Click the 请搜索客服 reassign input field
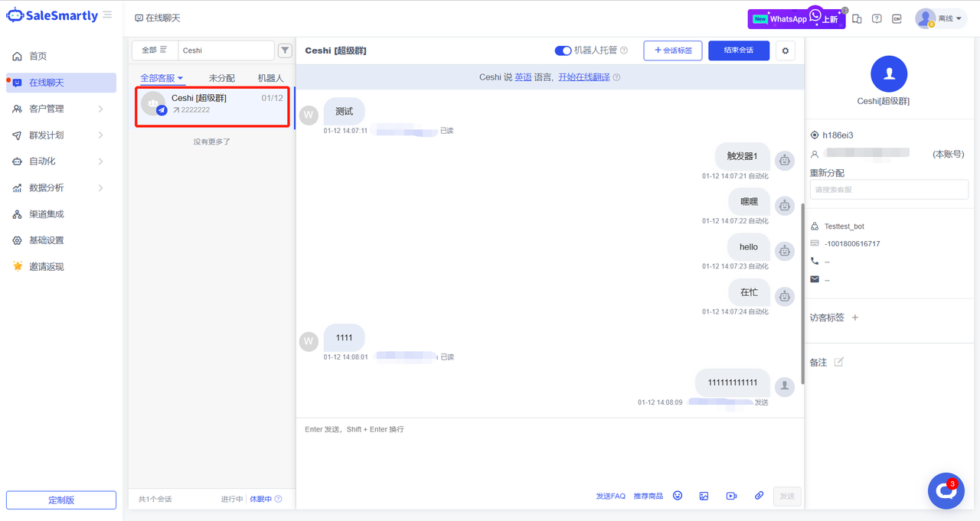 888,189
